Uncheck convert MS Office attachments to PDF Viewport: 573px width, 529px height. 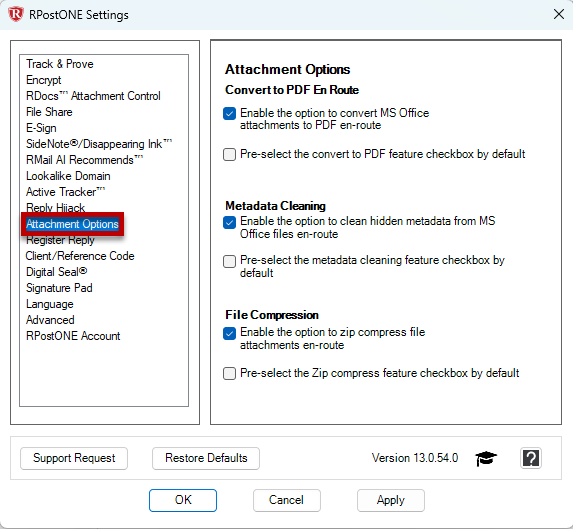pyautogui.click(x=229, y=114)
